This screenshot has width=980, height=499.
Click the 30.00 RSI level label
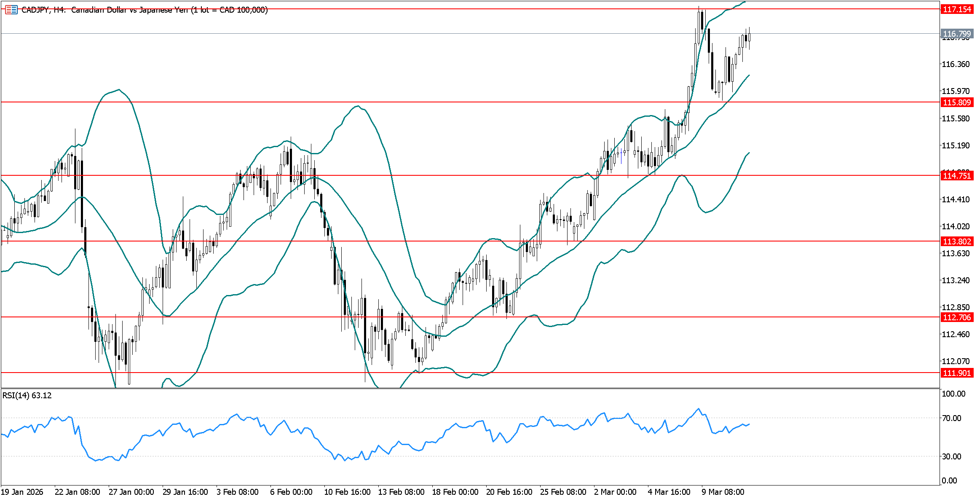pyautogui.click(x=951, y=456)
